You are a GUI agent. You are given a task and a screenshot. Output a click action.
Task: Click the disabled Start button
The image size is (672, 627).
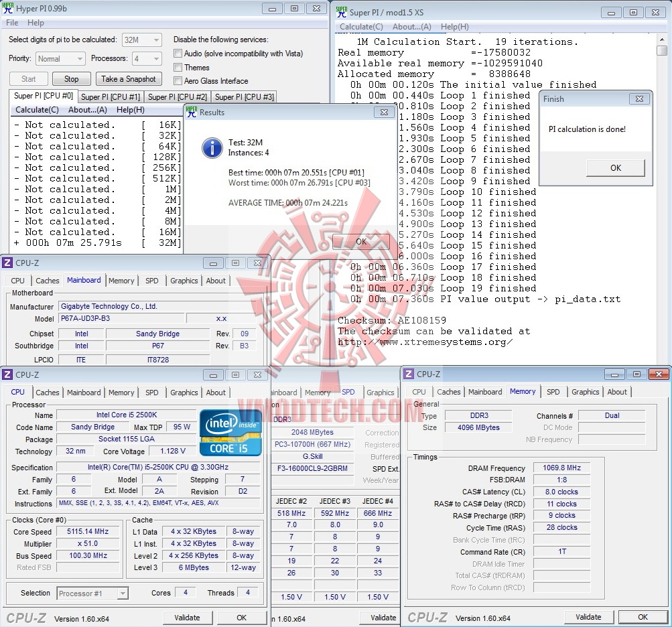tap(28, 79)
